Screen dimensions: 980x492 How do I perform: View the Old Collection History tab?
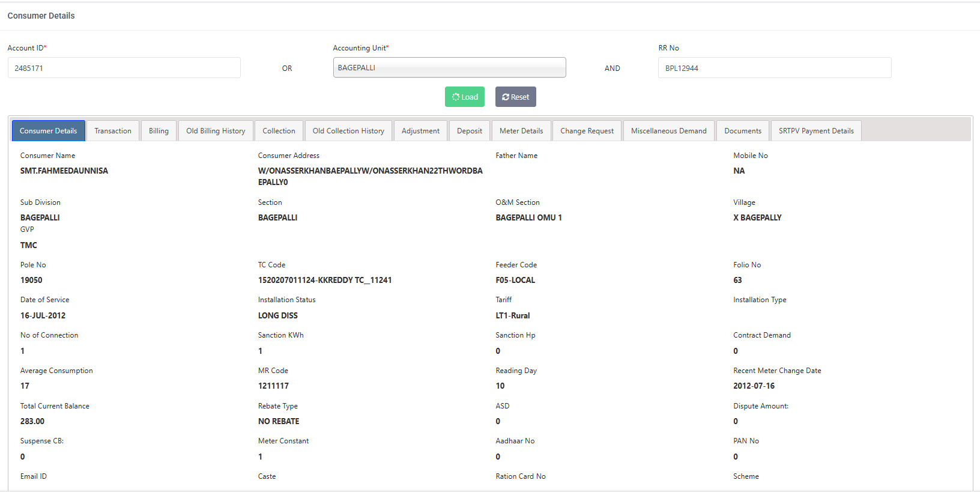[x=348, y=131]
